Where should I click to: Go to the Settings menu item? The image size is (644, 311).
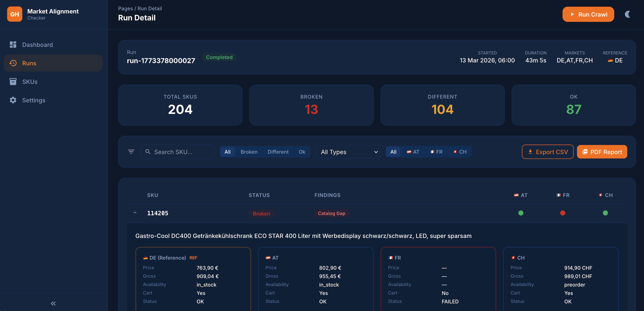coord(34,100)
